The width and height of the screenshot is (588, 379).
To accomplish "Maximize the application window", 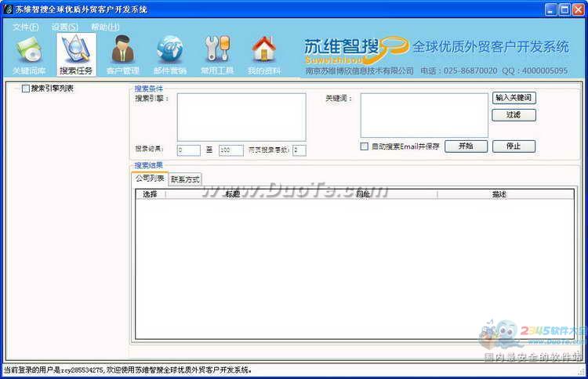I will coord(564,9).
